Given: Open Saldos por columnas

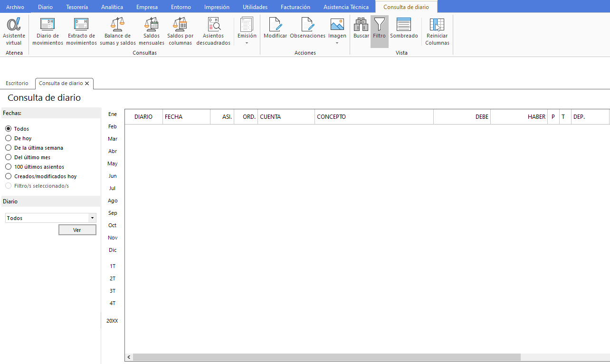Looking at the screenshot, I should click(x=181, y=31).
